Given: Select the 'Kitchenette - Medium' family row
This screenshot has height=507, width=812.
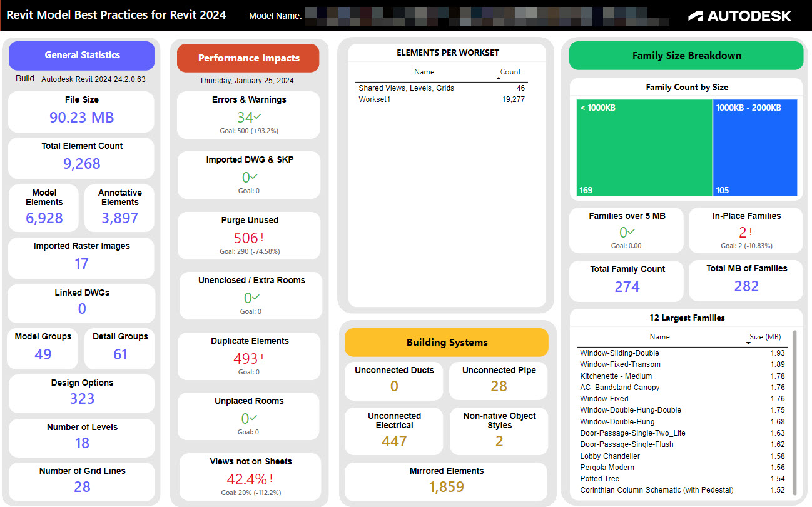Looking at the screenshot, I should coord(682,376).
